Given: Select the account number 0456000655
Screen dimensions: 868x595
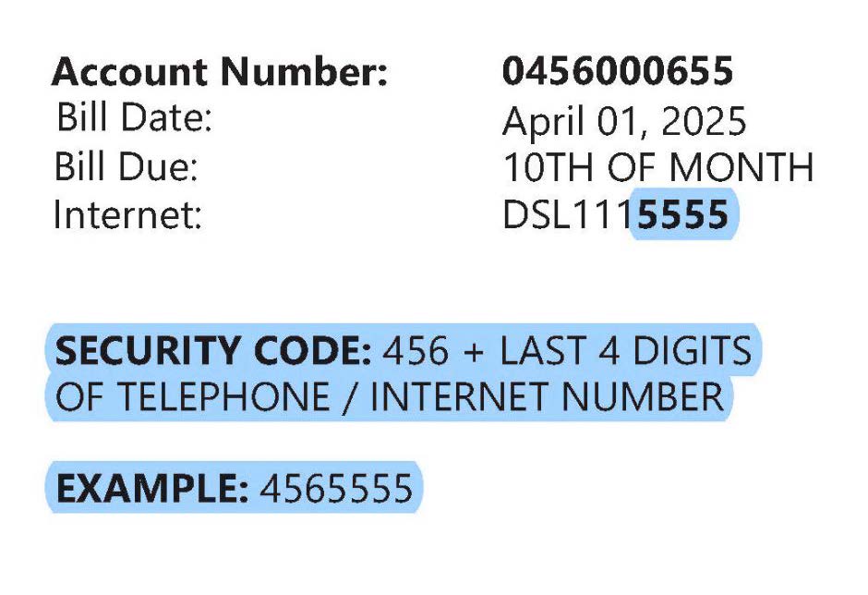Looking at the screenshot, I should click(x=618, y=71).
